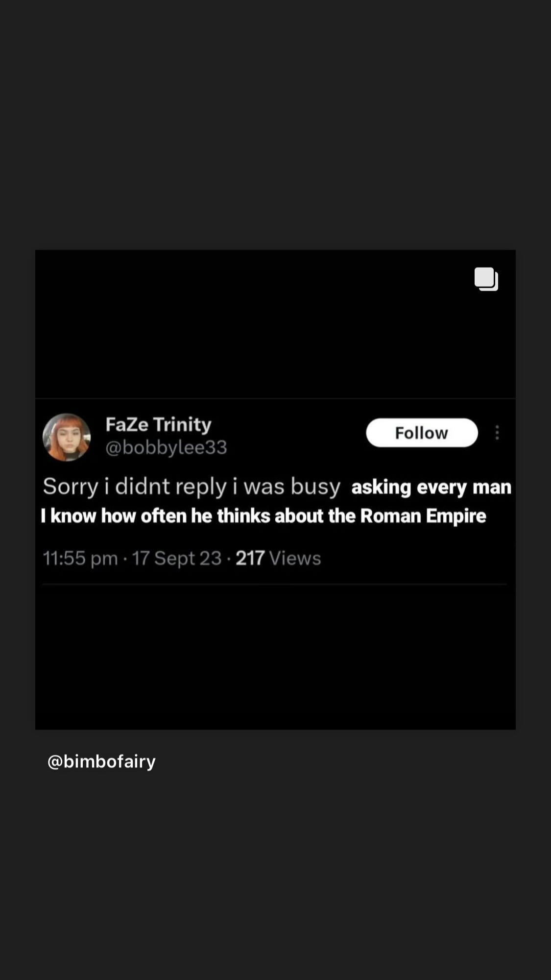Click the 217 view count number
This screenshot has width=551, height=980.
250,558
